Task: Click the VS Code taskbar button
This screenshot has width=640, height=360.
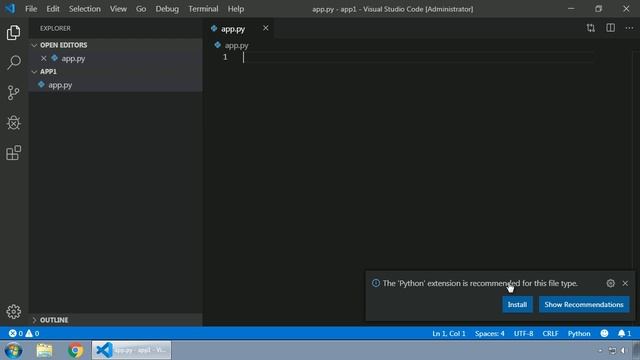Action: pyautogui.click(x=131, y=350)
